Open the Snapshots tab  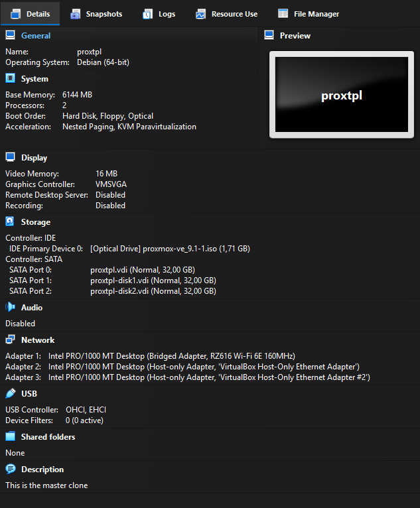coord(96,14)
